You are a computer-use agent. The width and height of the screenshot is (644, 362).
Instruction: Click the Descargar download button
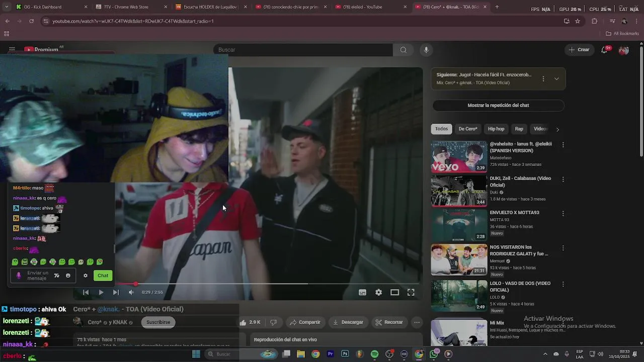[348, 322]
